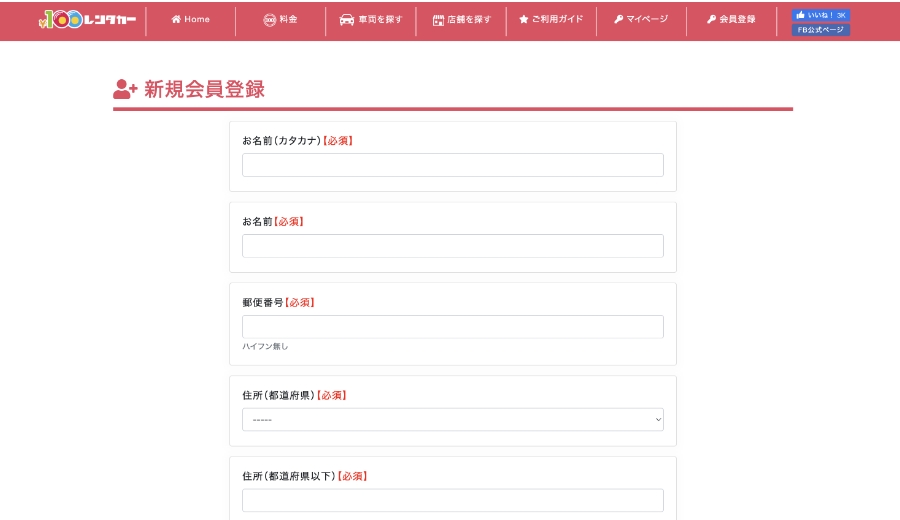Click the 新規会員登録 heading text
This screenshot has height=520, width=900.
coord(204,90)
